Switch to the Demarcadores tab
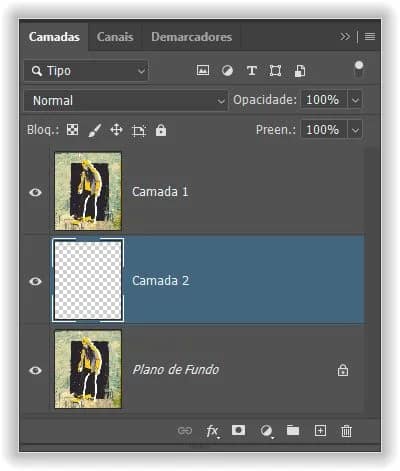This screenshot has width=400, height=471. pyautogui.click(x=192, y=37)
